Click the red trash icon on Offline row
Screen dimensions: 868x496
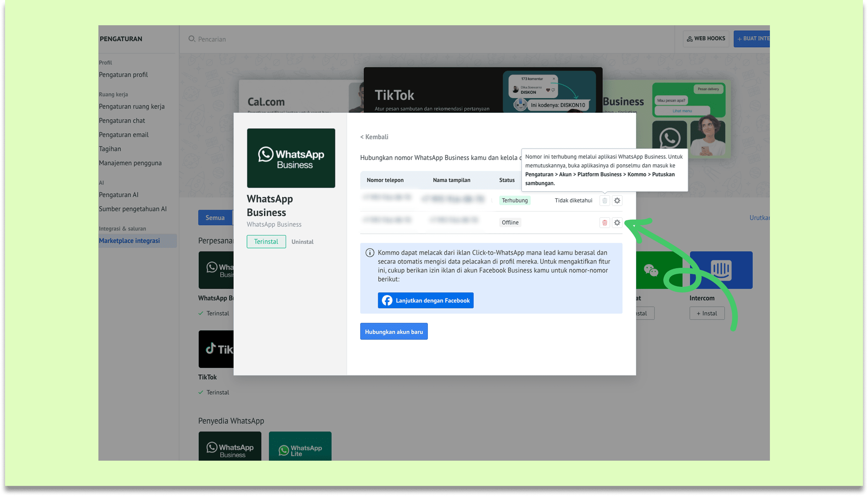604,222
